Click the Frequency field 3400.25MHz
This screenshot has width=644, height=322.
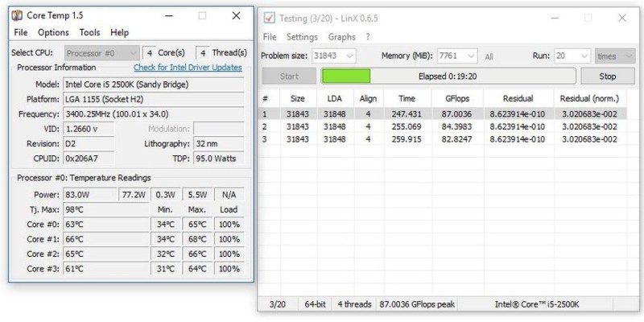click(x=154, y=114)
